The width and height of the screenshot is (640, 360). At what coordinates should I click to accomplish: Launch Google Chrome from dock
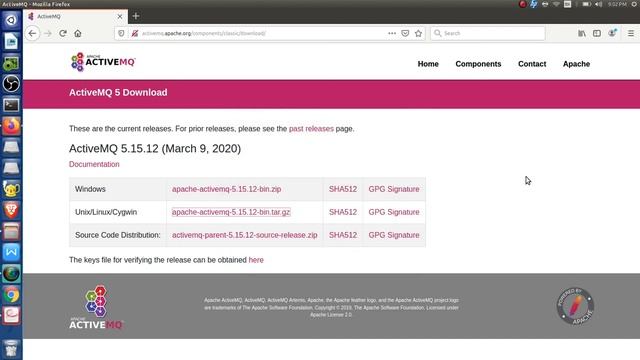(x=11, y=295)
